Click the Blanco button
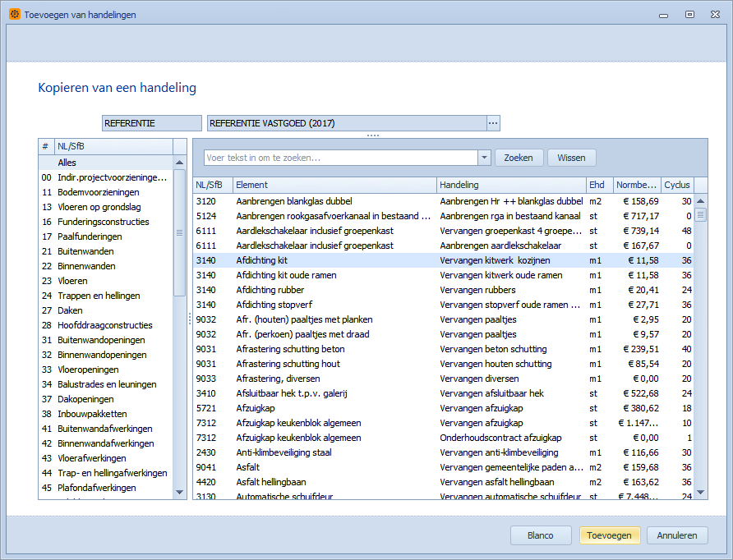Screen dimensions: 733x560 540,535
